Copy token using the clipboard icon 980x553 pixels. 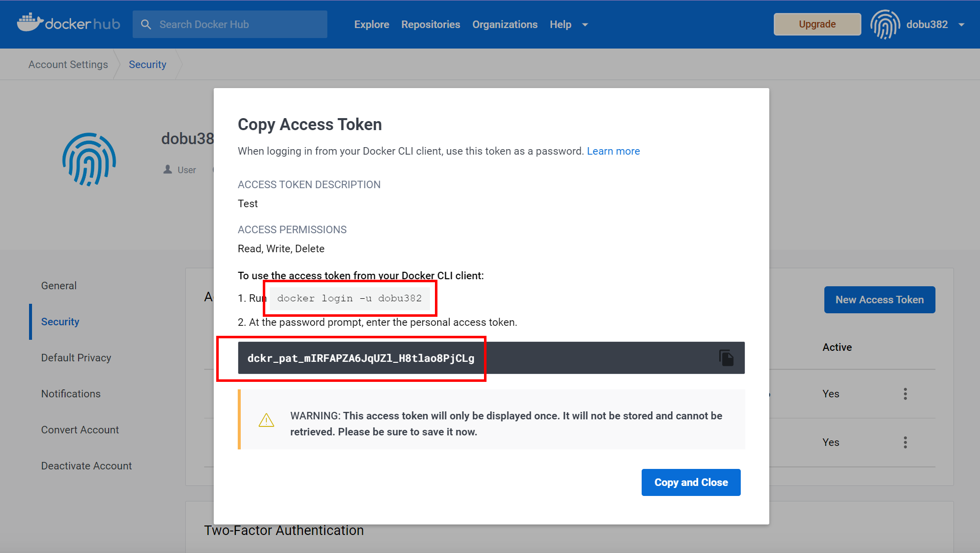pos(726,358)
